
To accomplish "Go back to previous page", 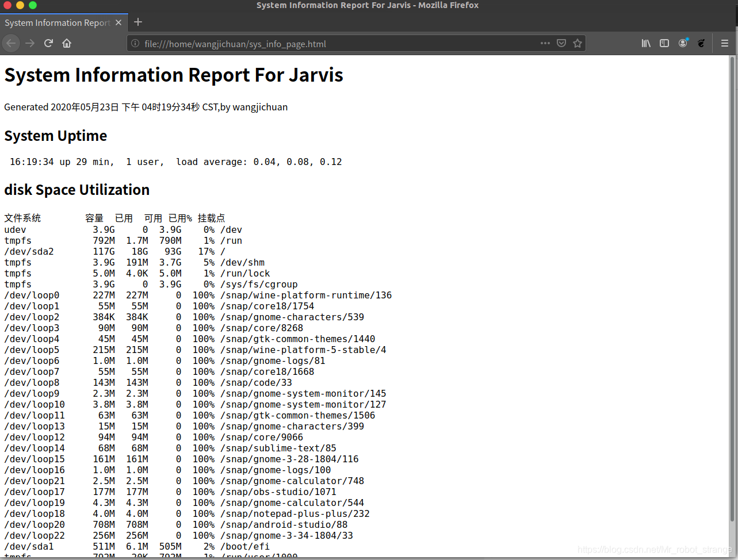I will click(x=11, y=43).
